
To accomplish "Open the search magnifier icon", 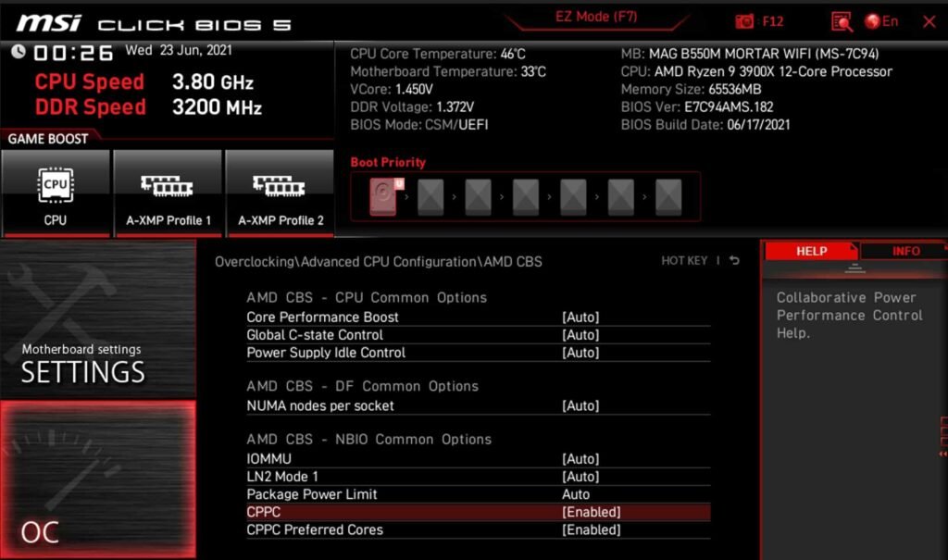I will [x=841, y=20].
